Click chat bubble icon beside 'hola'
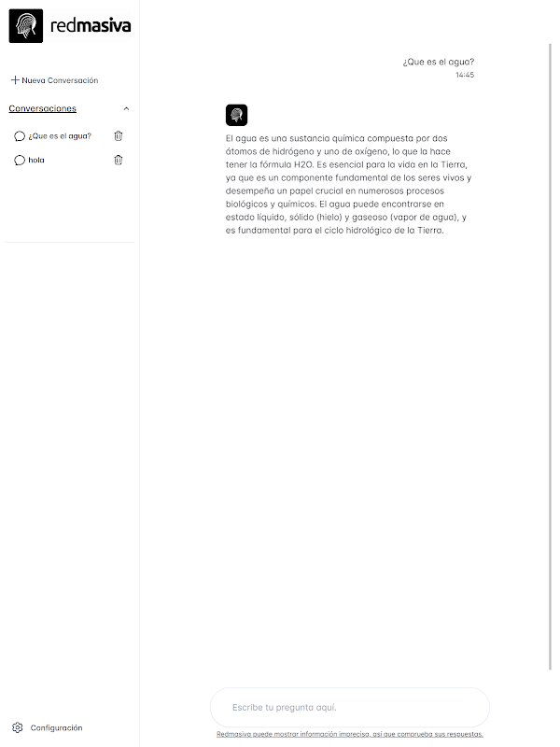Screen dimensions: 560x747 pos(20,160)
